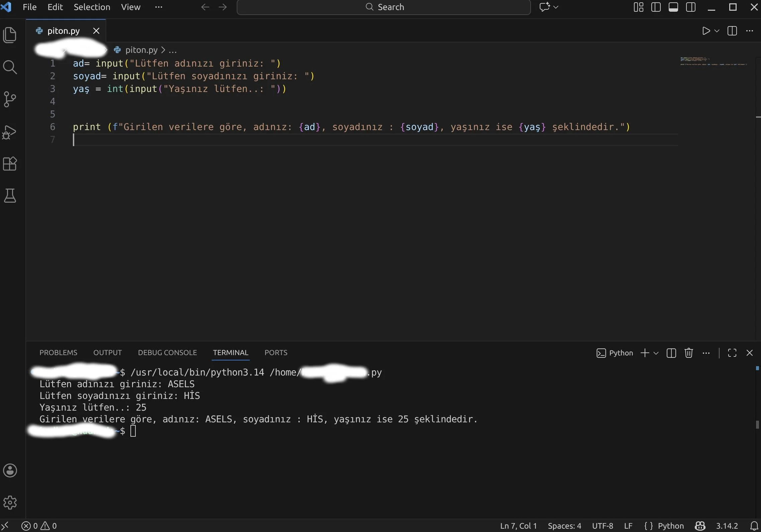The width and height of the screenshot is (761, 532).
Task: Toggle secondary side bar visibility
Action: [691, 7]
